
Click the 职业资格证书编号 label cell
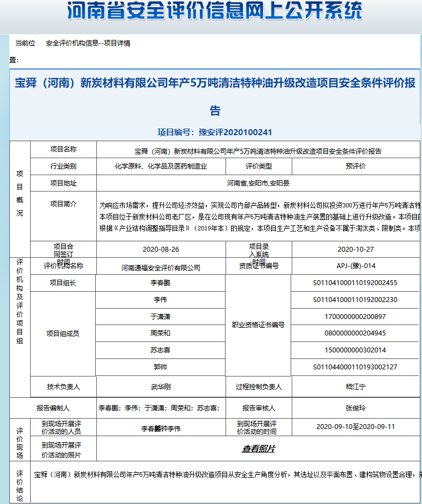[x=258, y=325]
